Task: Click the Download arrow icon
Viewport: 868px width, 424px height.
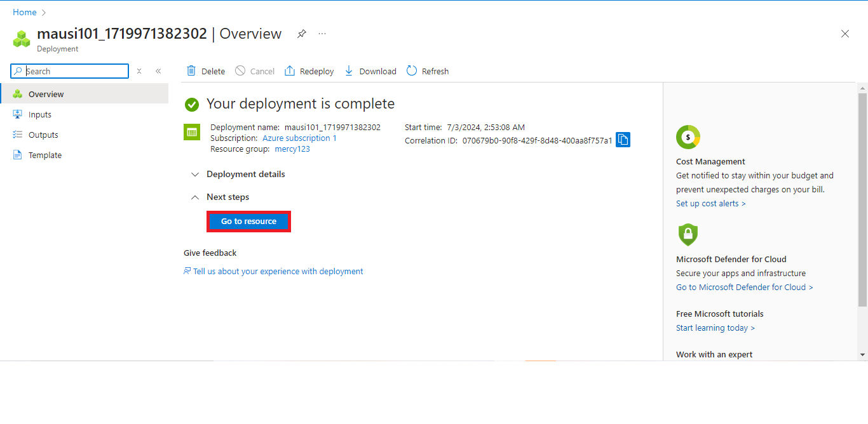Action: pyautogui.click(x=349, y=71)
